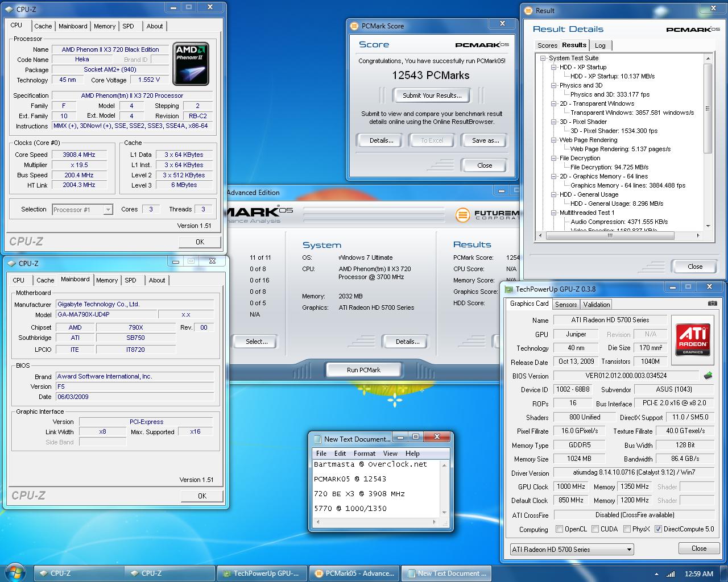Click Result tree vertical scrollbar thumb
Screen dimensions: 728x582
click(x=708, y=109)
